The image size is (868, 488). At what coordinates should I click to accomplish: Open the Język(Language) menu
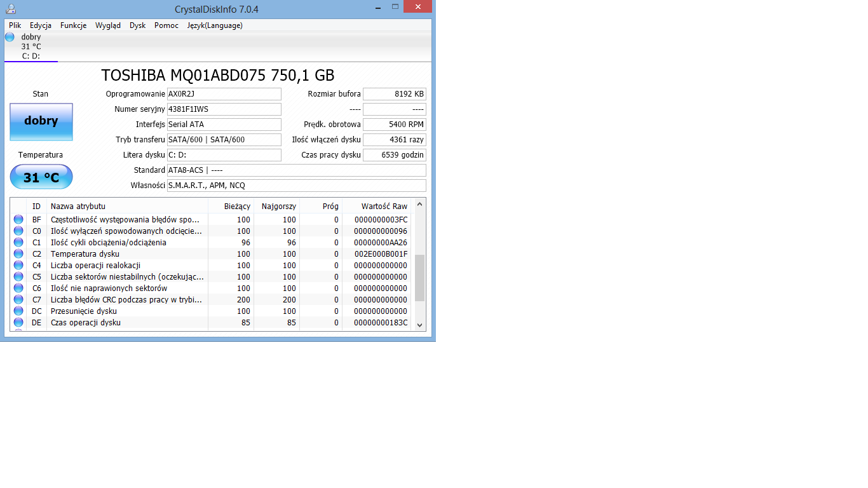pyautogui.click(x=215, y=25)
